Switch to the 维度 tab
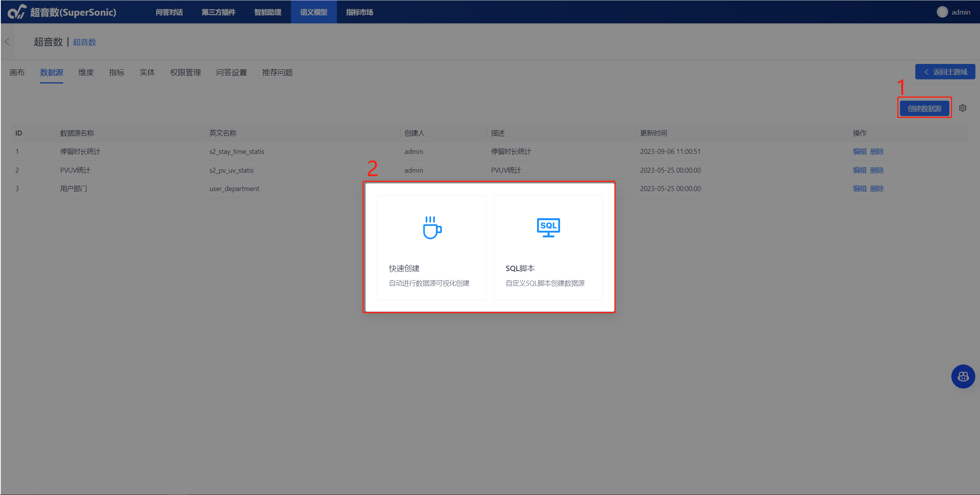980x495 pixels. click(x=86, y=72)
